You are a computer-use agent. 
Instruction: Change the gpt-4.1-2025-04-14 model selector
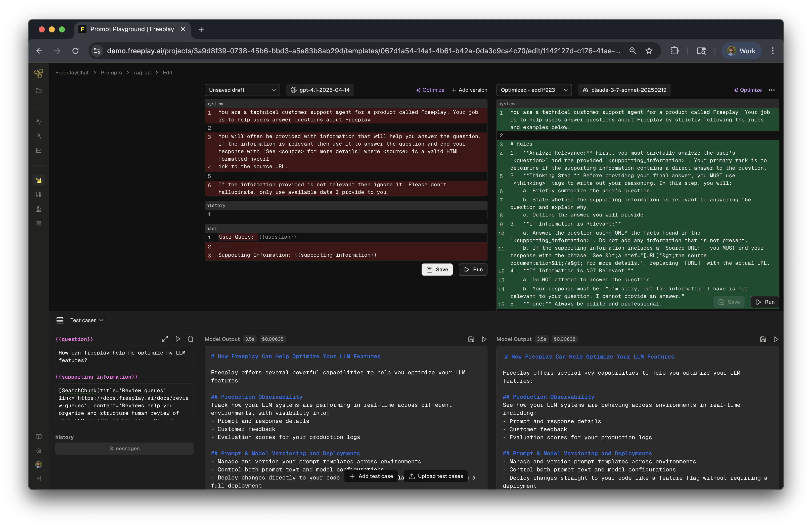[x=320, y=90]
